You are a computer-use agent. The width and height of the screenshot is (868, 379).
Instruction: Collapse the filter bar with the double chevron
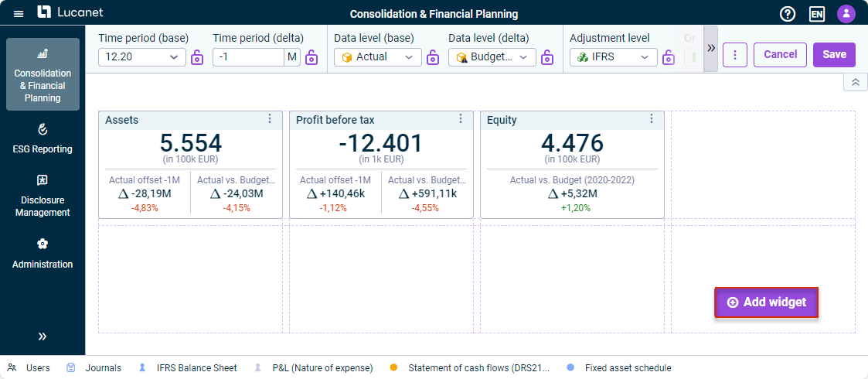[x=856, y=82]
